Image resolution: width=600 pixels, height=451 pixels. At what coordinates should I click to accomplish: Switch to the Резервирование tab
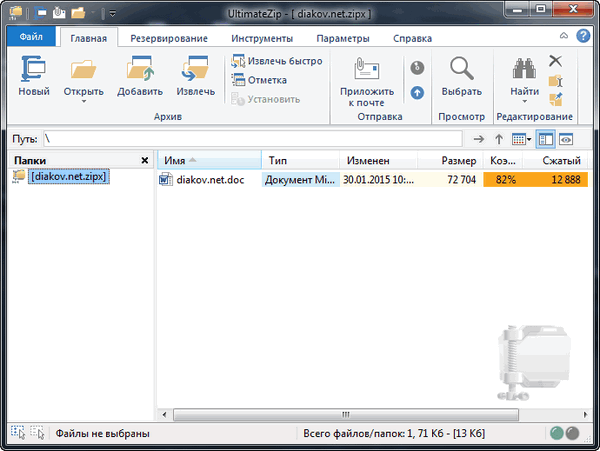click(x=169, y=38)
